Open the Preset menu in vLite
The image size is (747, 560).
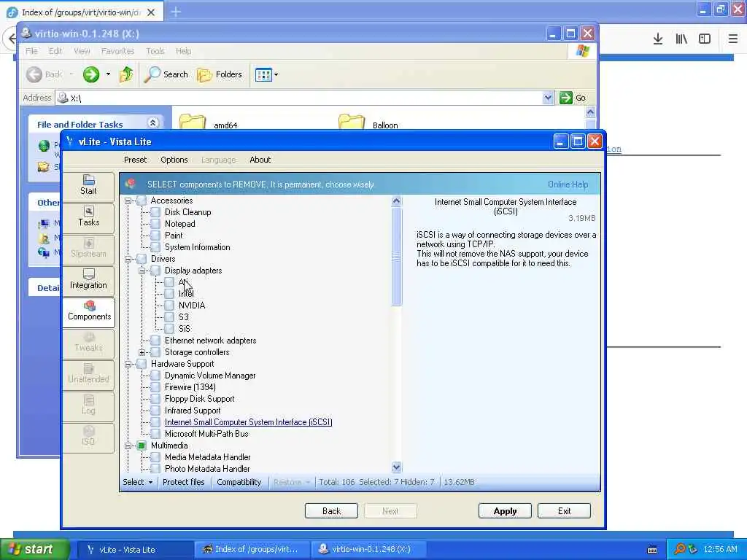click(x=135, y=160)
